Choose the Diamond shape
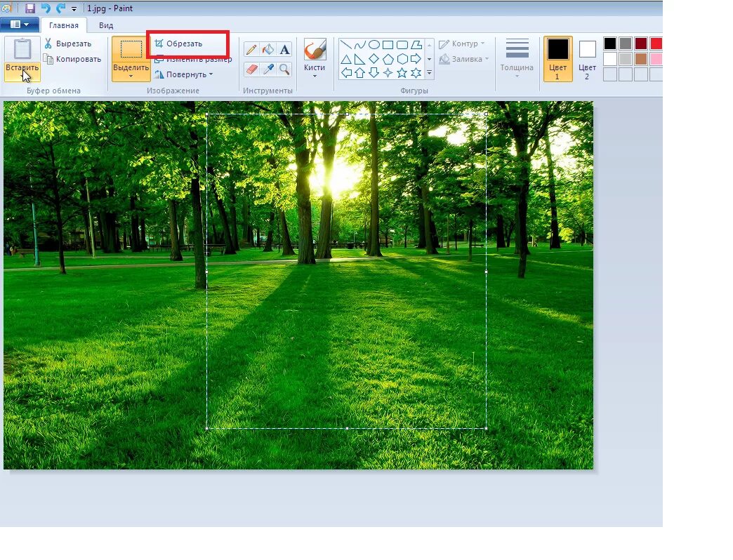 (x=374, y=59)
